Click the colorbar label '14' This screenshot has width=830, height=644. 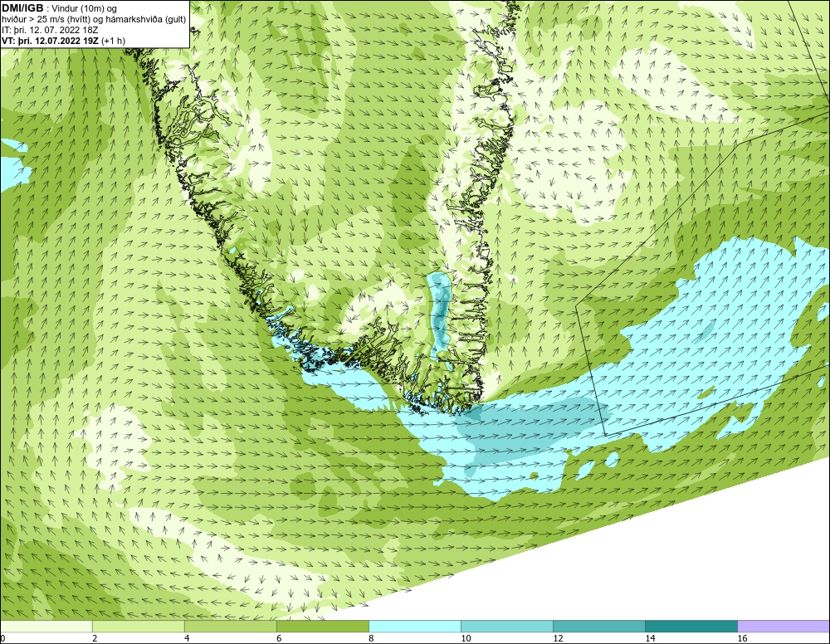pyautogui.click(x=650, y=639)
